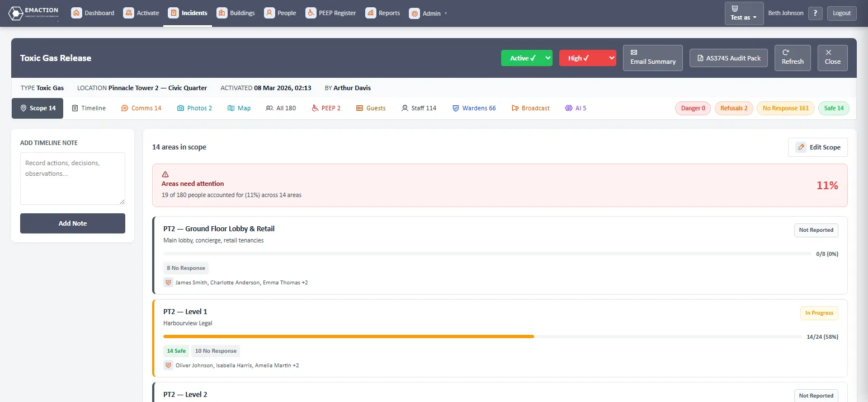This screenshot has width=868, height=402.
Task: Click the Edit Scope button
Action: pos(818,147)
